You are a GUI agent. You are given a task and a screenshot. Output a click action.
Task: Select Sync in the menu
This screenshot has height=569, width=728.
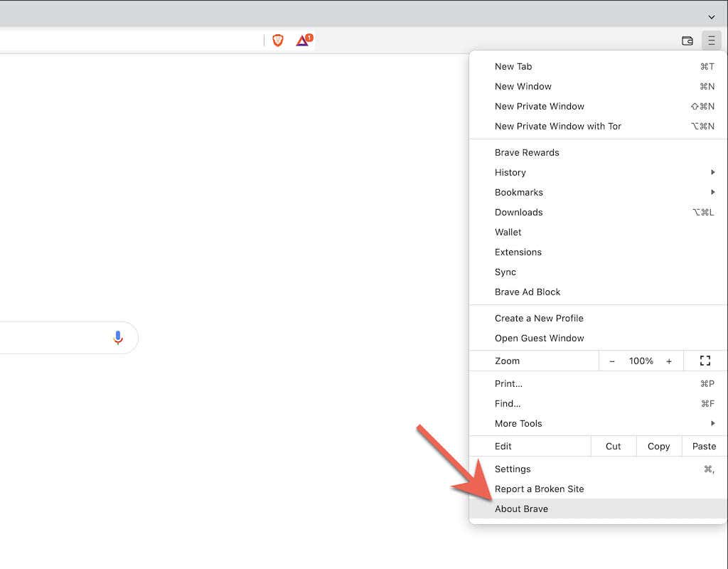pos(598,272)
